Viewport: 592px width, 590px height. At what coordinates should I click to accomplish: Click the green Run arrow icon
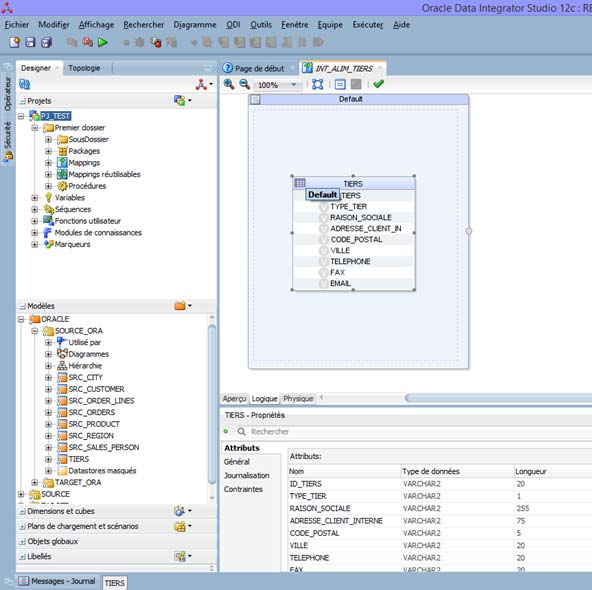pos(103,42)
